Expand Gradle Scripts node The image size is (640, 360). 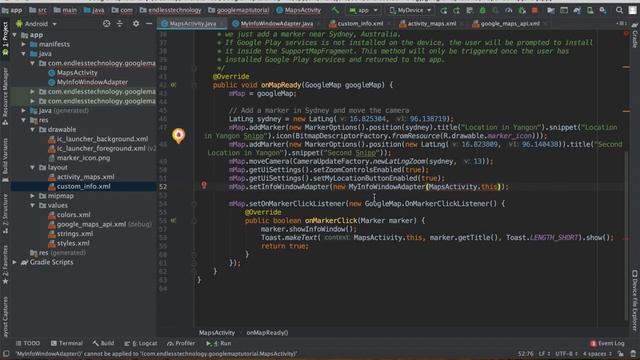15,262
